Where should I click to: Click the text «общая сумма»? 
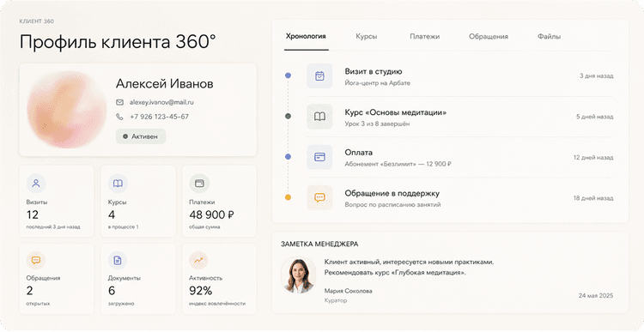pyautogui.click(x=204, y=227)
